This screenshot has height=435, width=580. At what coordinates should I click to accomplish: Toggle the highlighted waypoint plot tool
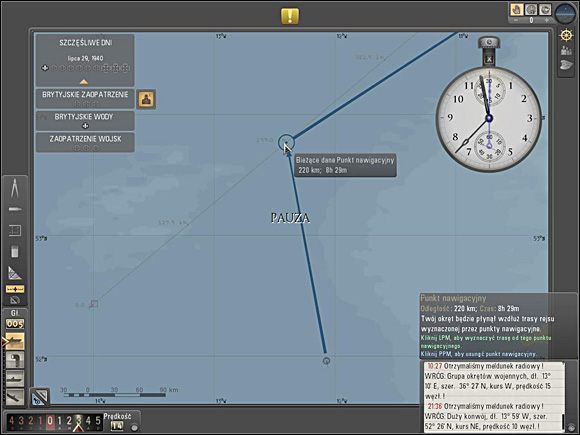(14, 289)
